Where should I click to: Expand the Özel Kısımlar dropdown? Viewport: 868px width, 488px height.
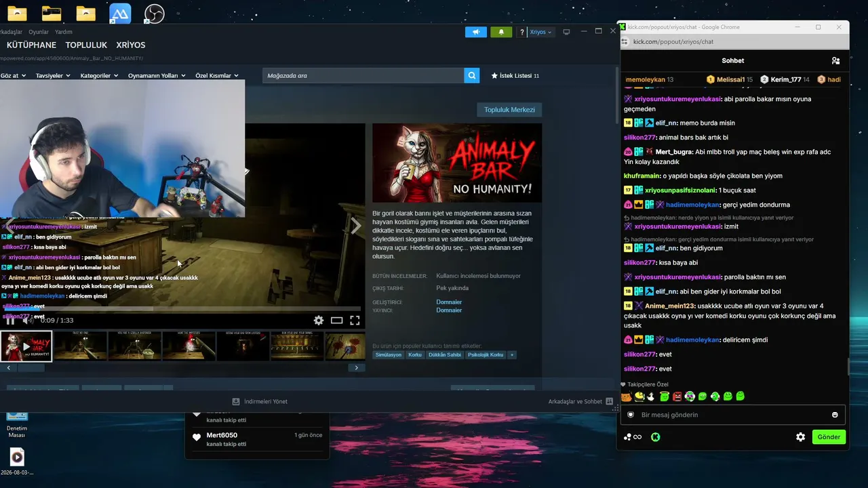217,76
